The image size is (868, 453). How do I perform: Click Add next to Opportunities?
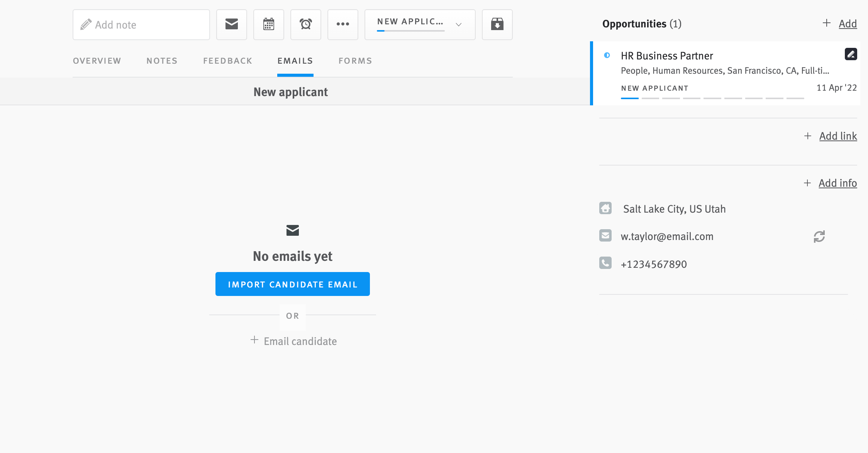[848, 24]
